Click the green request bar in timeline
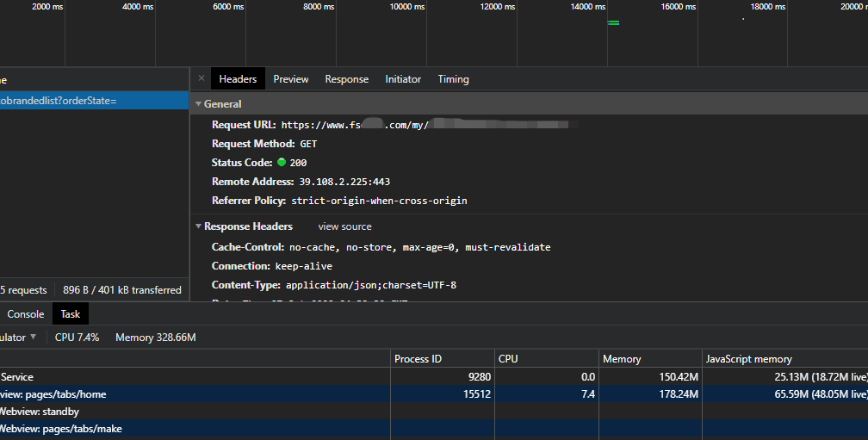868x440 pixels. (613, 22)
